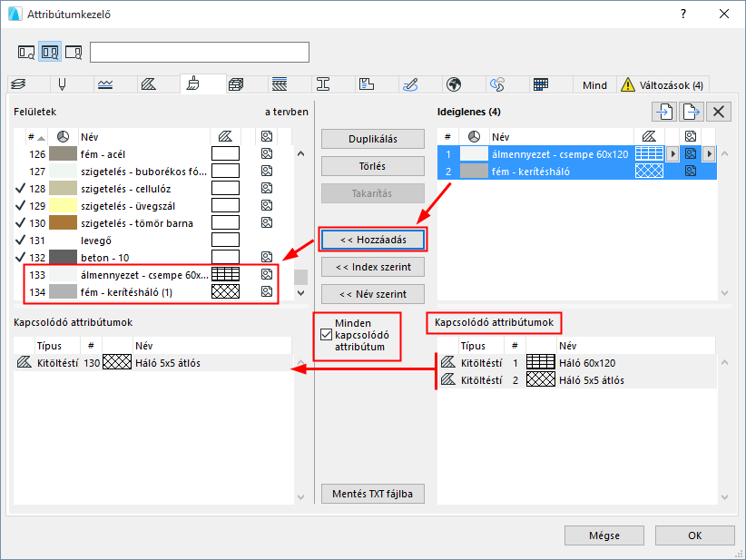Click the << Hozzáadás button
Screen dimensions: 746x560
373,240
